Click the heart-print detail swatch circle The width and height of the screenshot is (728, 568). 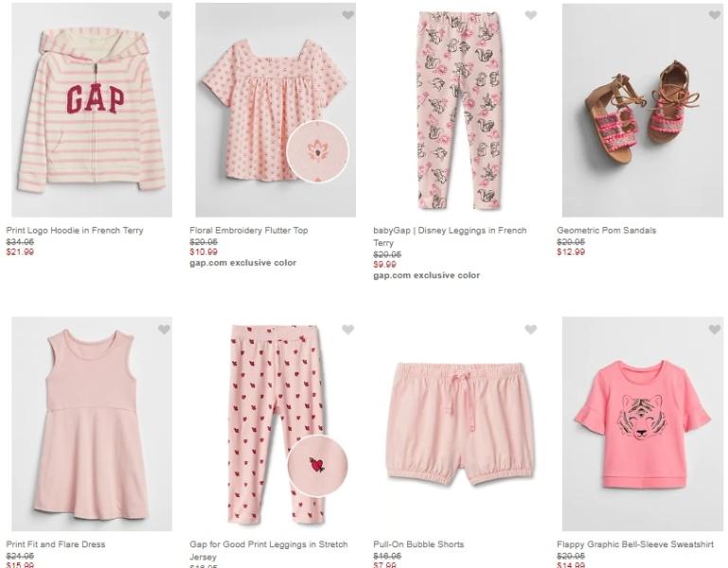pyautogui.click(x=317, y=466)
